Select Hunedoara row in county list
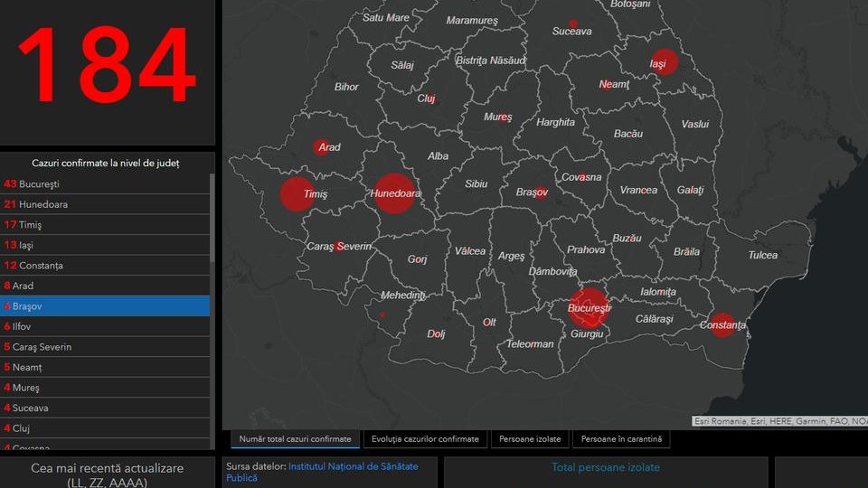868x488 pixels. click(105, 204)
